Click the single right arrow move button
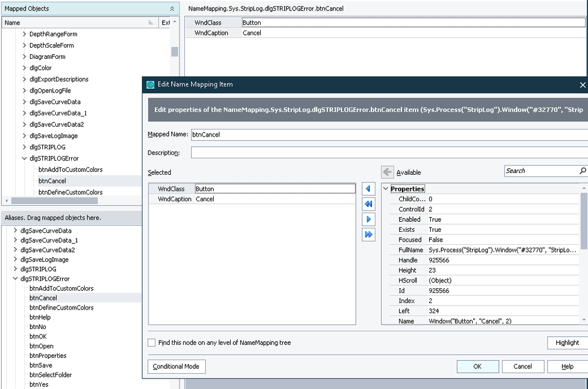Image resolution: width=588 pixels, height=389 pixels. (x=368, y=219)
